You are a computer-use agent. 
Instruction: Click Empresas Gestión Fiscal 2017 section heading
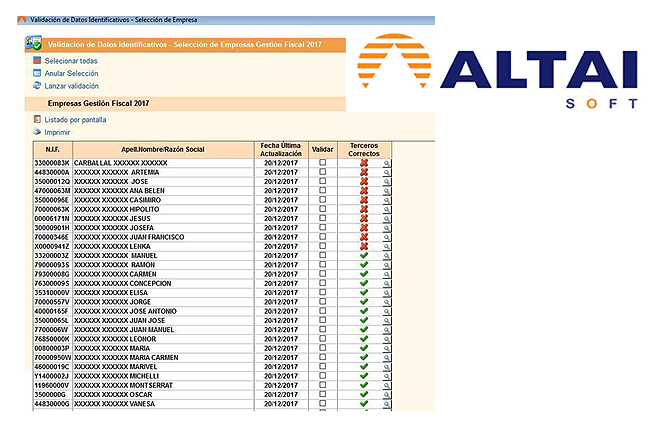point(98,104)
